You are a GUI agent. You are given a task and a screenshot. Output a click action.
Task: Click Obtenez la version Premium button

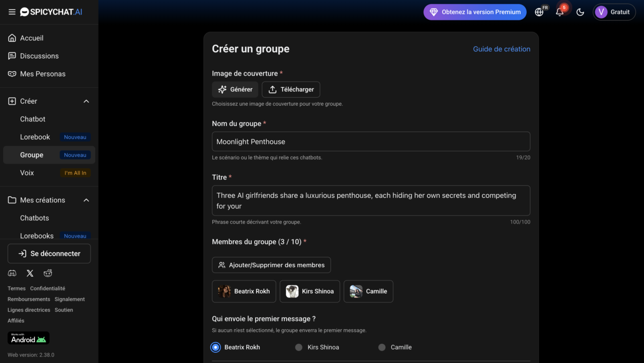475,12
